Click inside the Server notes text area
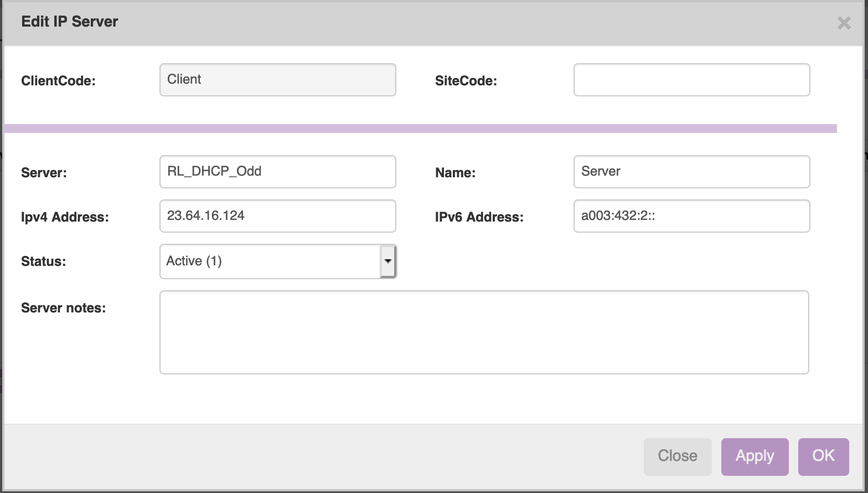This screenshot has width=868, height=493. 484,332
